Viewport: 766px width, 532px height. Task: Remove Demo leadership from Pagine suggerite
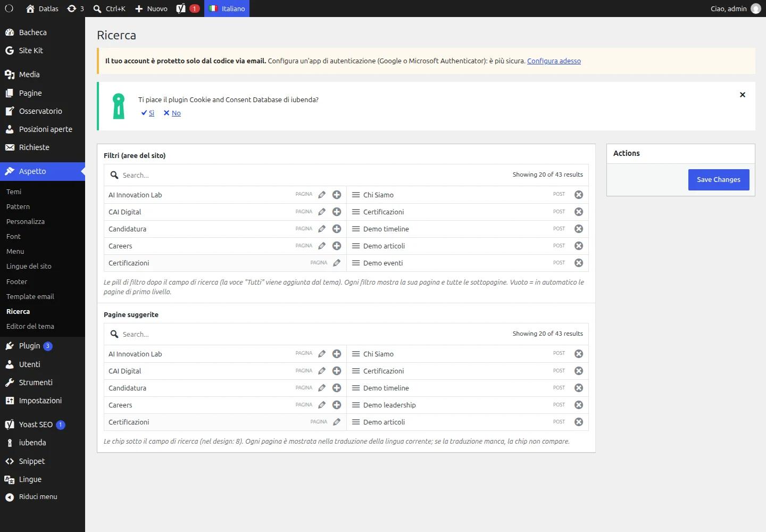coord(579,405)
